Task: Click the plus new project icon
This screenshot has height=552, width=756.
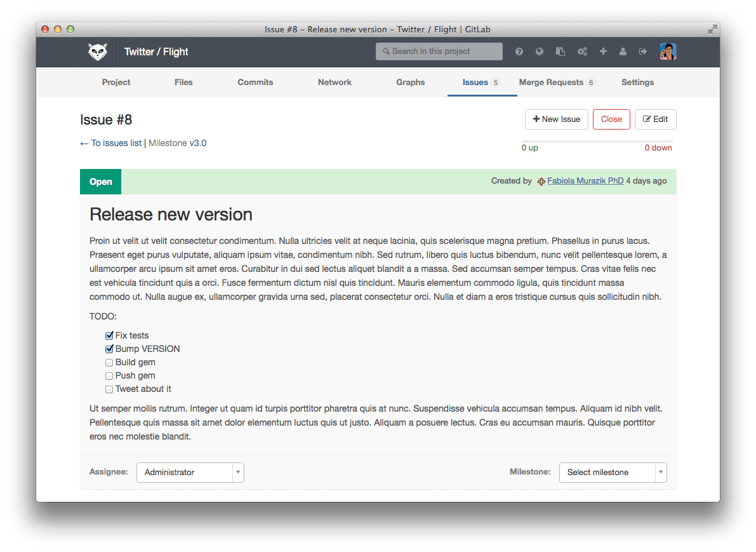Action: (603, 51)
